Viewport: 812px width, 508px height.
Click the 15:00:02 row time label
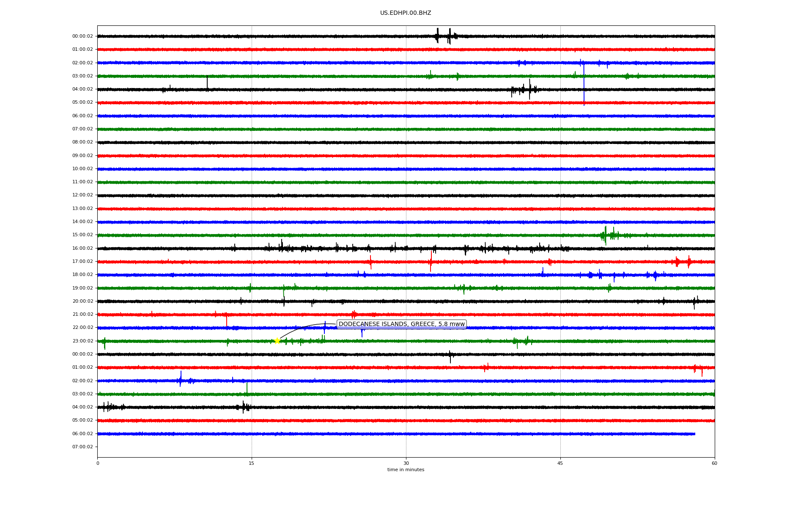[x=82, y=235]
